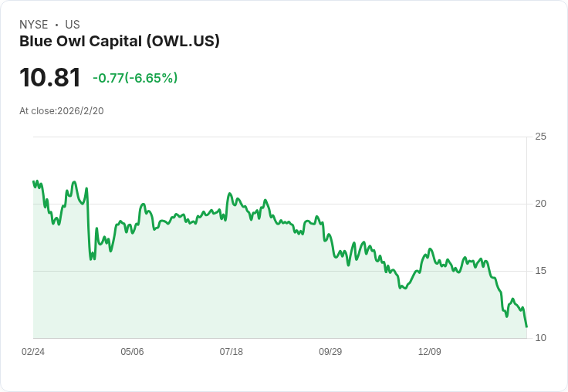The height and width of the screenshot is (392, 568).
Task: Click the bottom baseline of the chart
Action: pos(278,338)
